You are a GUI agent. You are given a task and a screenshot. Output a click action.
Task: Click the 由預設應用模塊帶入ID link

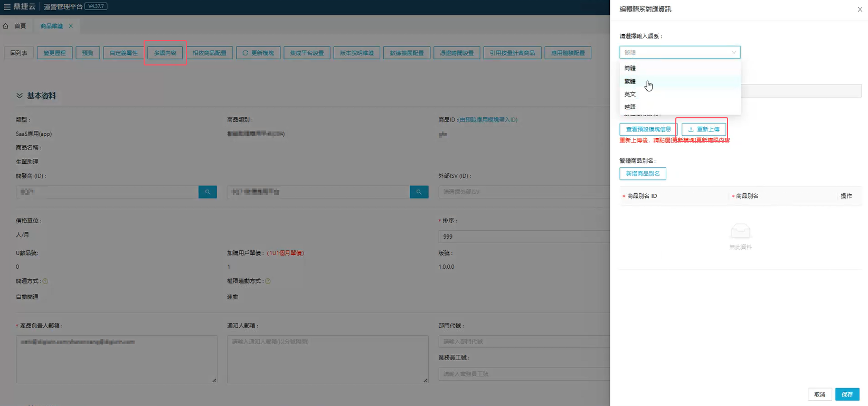[488, 120]
